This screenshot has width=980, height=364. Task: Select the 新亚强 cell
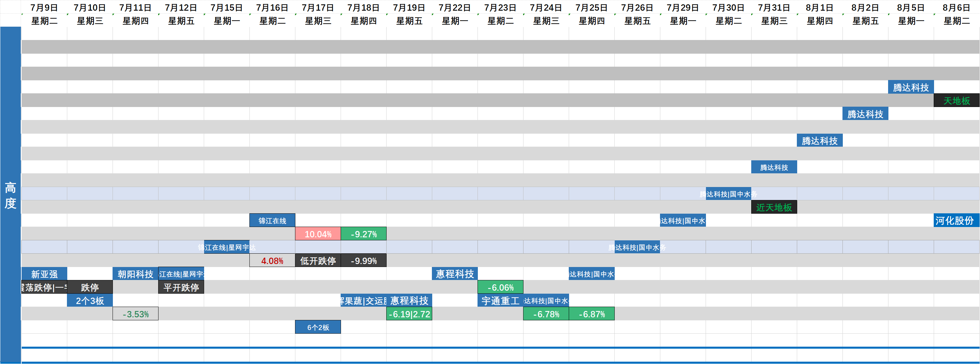pos(44,274)
